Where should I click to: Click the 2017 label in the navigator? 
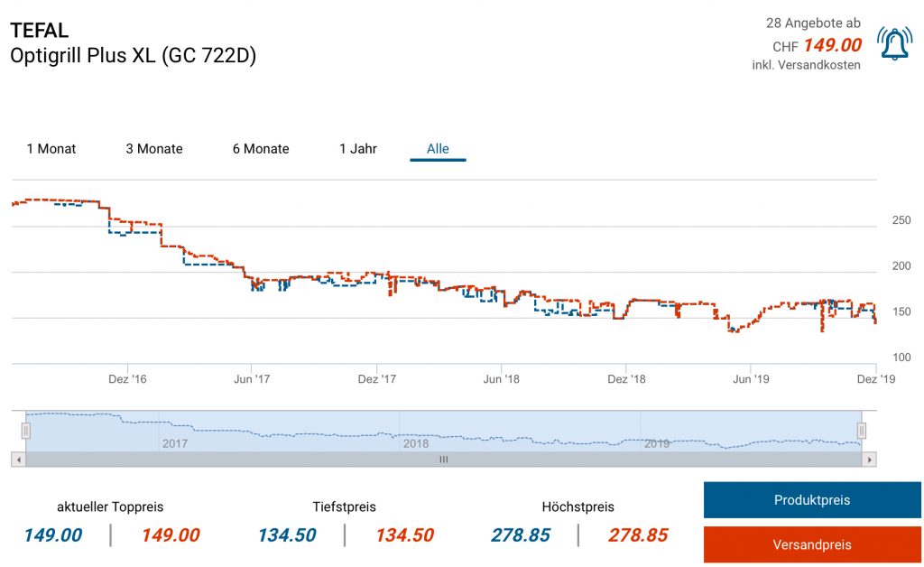coord(174,443)
